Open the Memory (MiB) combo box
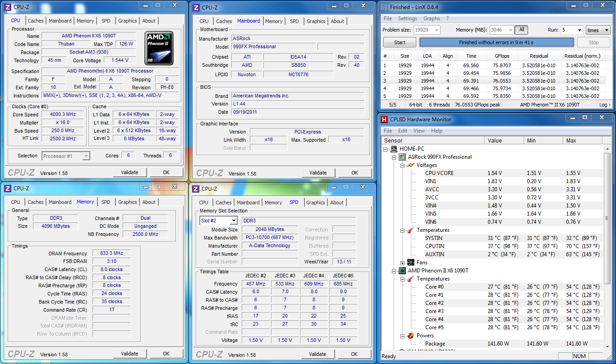This screenshot has width=616, height=364. click(x=502, y=30)
